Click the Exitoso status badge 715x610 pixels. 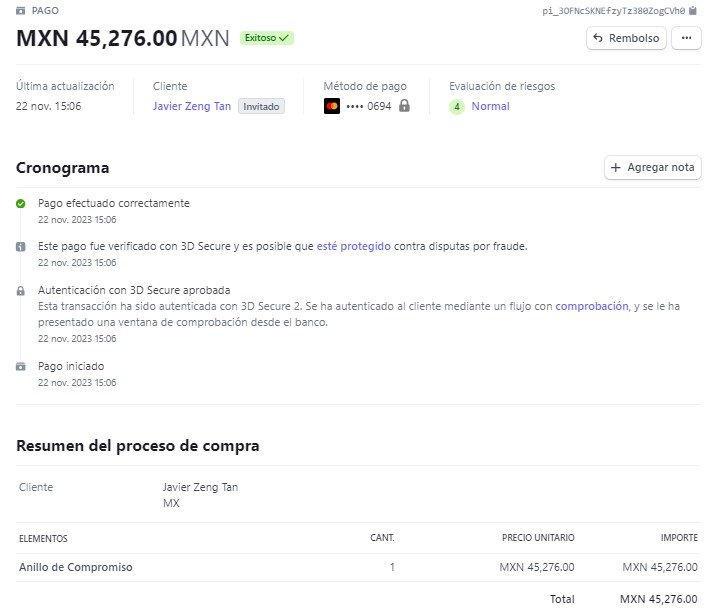click(x=267, y=38)
